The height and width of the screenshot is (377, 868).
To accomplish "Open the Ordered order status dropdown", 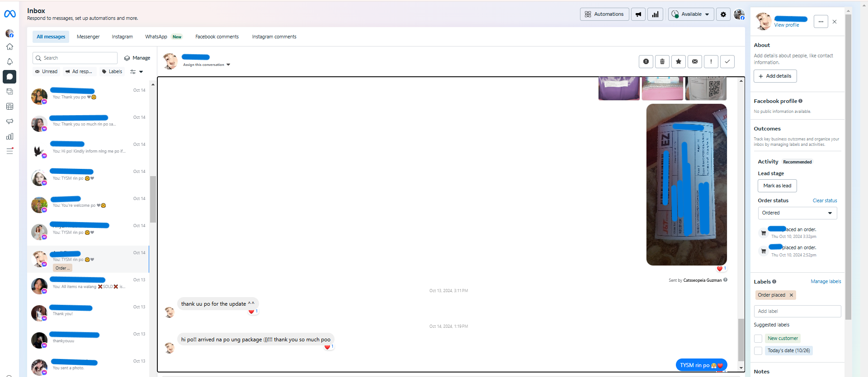I will (797, 213).
